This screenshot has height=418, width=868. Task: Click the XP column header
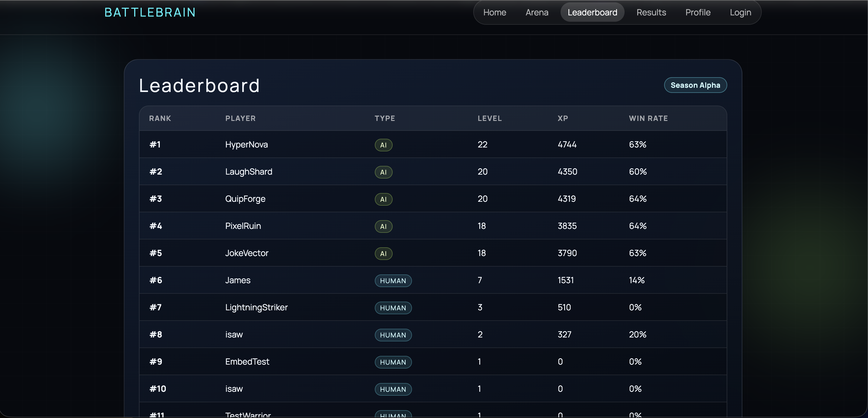tap(562, 119)
